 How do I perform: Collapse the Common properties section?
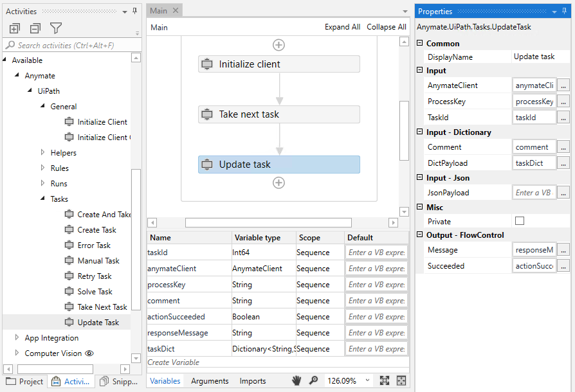[421, 43]
